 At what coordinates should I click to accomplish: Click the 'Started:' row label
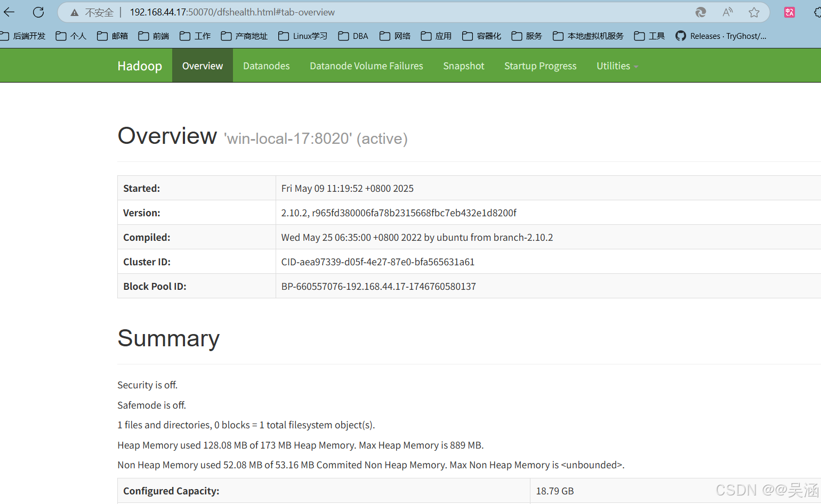click(142, 189)
